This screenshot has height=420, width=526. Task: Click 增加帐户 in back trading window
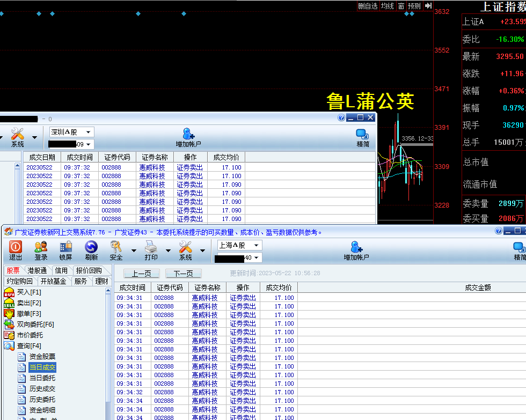(188, 137)
